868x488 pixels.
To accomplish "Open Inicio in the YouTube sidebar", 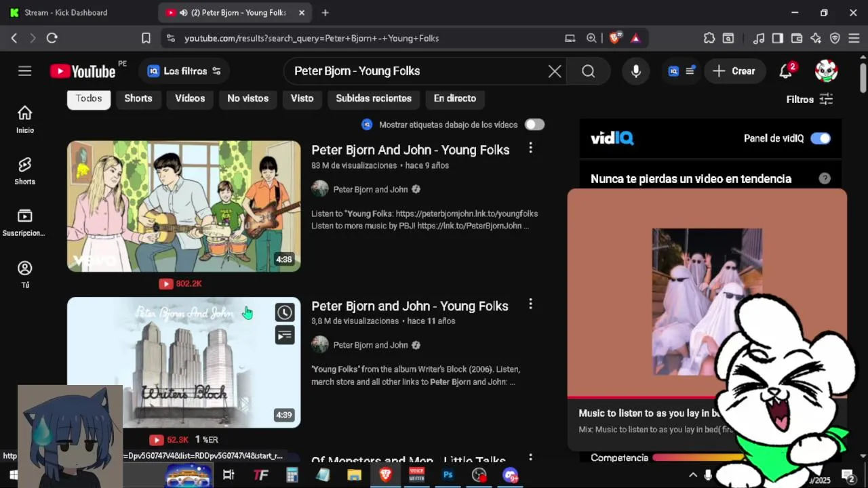I will (x=25, y=119).
